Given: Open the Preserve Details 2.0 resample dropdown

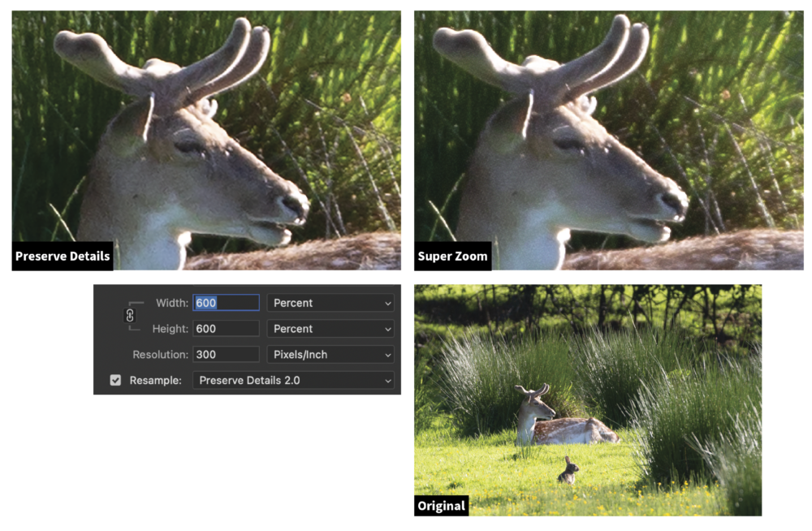Looking at the screenshot, I should tap(294, 380).
